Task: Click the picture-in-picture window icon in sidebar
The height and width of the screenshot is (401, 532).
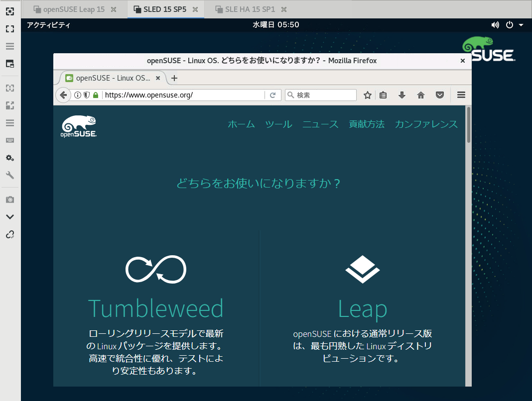Action: click(10, 64)
